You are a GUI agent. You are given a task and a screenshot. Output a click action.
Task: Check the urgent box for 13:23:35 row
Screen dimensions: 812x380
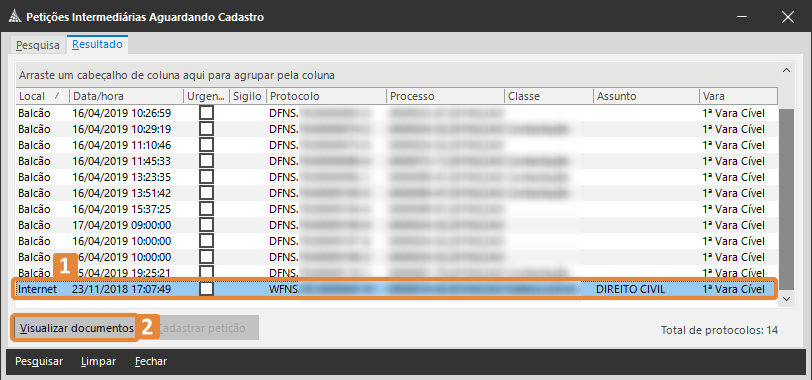(207, 177)
